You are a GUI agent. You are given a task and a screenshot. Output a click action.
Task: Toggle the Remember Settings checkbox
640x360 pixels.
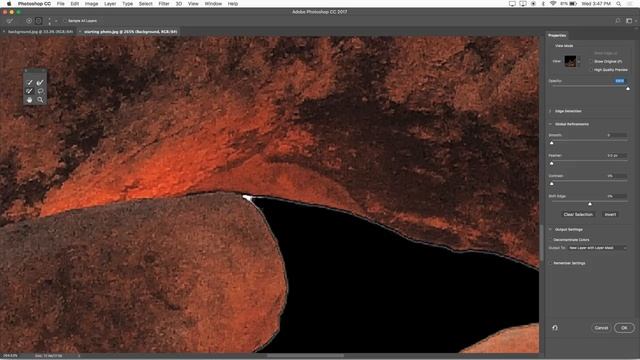pyautogui.click(x=551, y=263)
